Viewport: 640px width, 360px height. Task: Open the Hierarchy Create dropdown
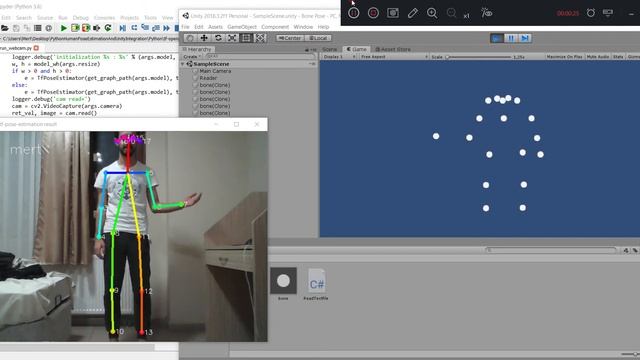(192, 57)
